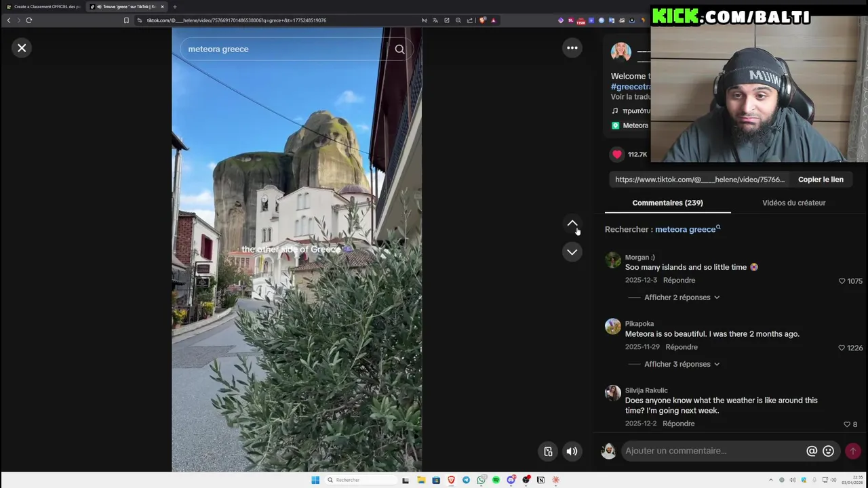The height and width of the screenshot is (488, 868).
Task: Open Notion from the taskbar
Action: [x=540, y=480]
